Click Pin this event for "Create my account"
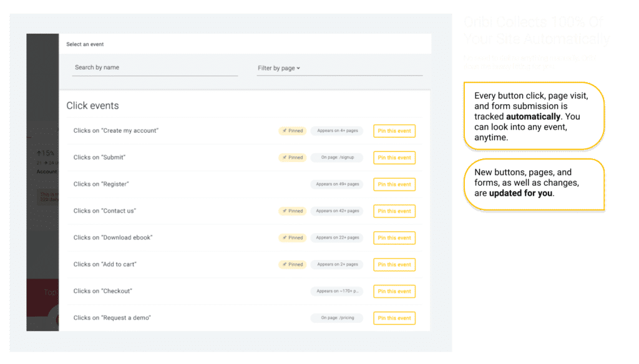639x364 pixels. [394, 131]
